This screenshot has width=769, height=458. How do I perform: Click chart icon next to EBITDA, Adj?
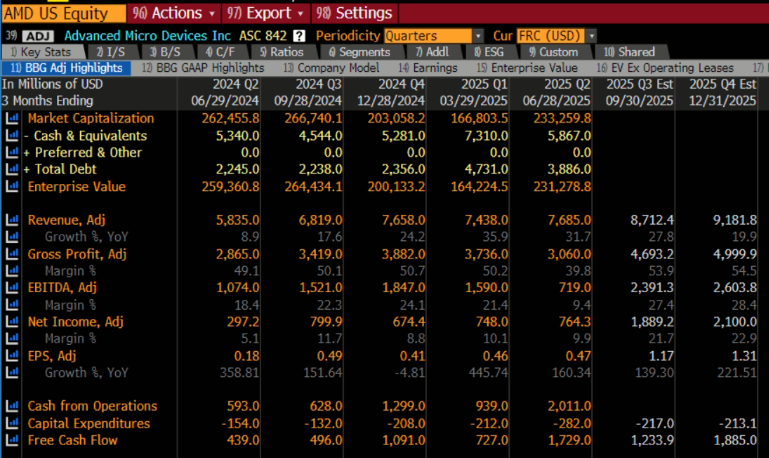[x=12, y=288]
